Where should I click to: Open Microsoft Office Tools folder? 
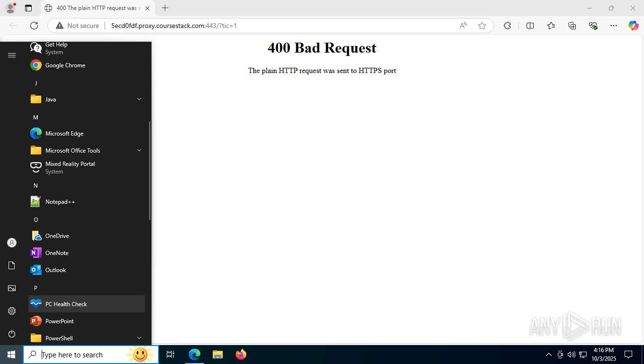[x=87, y=151]
